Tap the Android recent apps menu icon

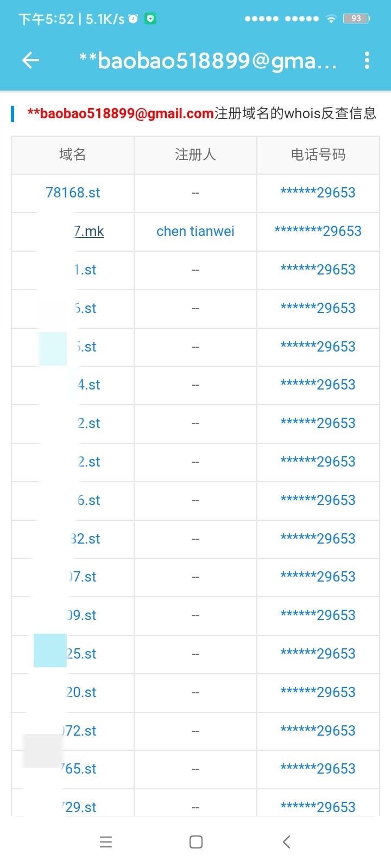click(x=106, y=841)
